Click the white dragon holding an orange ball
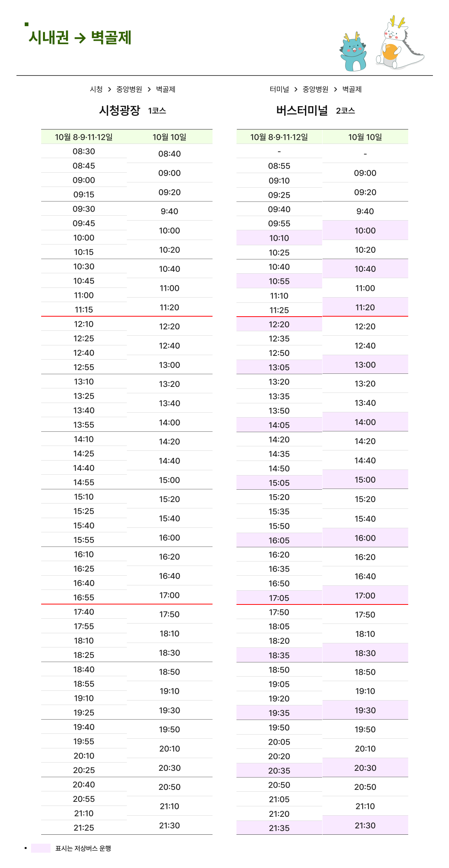 [398, 43]
